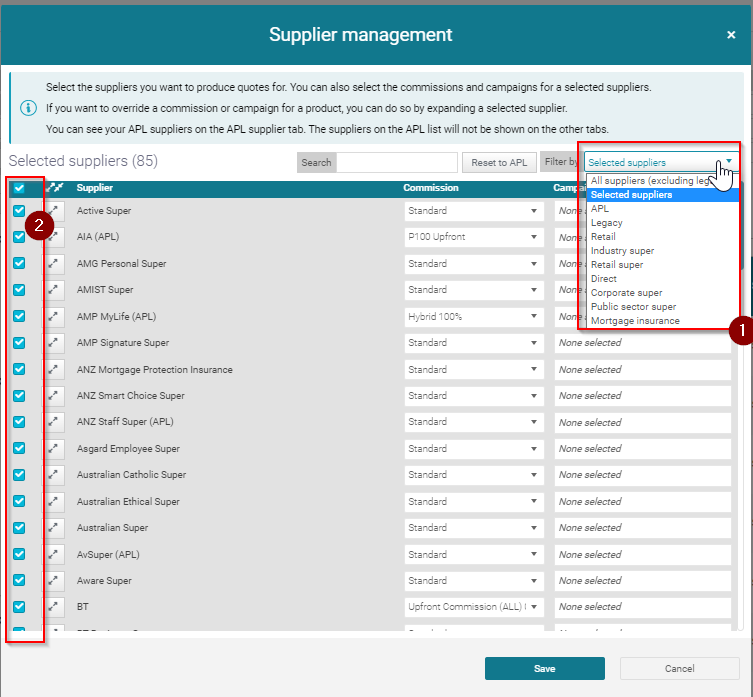Screen dimensions: 753x697
Task: Open Active Super commission dropdown
Action: [474, 211]
